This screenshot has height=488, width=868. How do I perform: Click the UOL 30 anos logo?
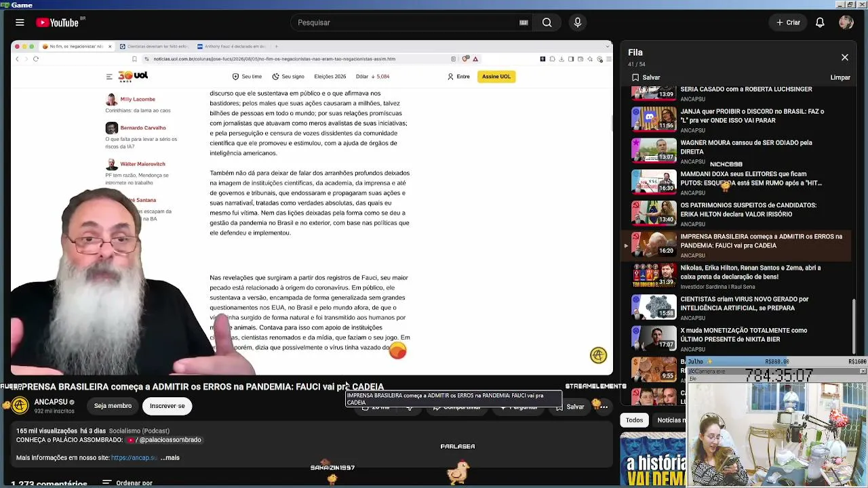tap(132, 77)
